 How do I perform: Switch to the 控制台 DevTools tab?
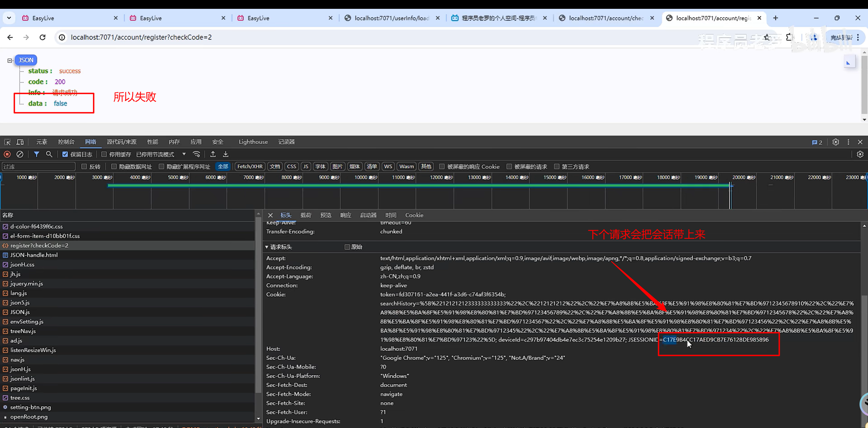(x=66, y=142)
